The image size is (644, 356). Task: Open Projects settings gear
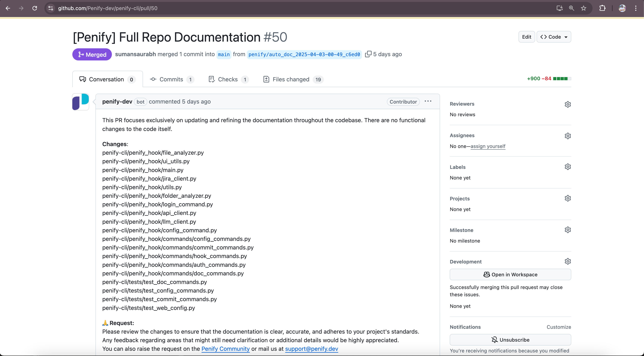coord(568,198)
